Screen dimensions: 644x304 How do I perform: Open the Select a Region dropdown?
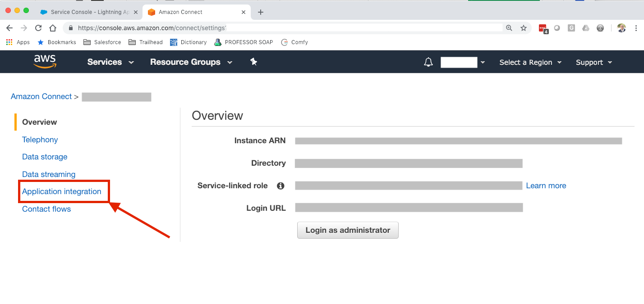[x=530, y=62]
